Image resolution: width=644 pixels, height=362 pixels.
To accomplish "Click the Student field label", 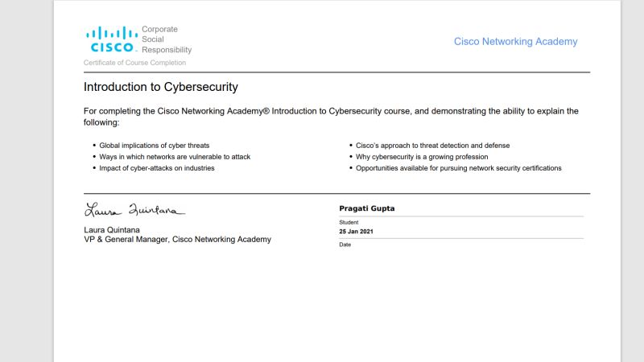I will (349, 223).
